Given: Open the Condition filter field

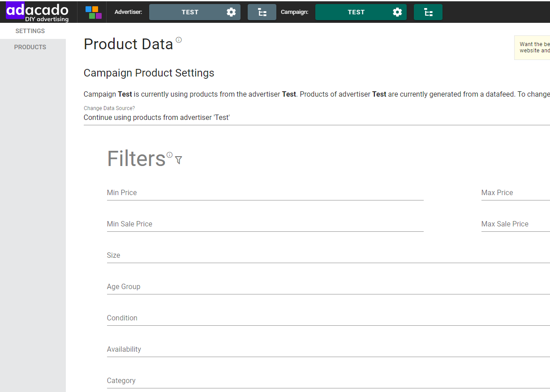Looking at the screenshot, I should point(328,318).
